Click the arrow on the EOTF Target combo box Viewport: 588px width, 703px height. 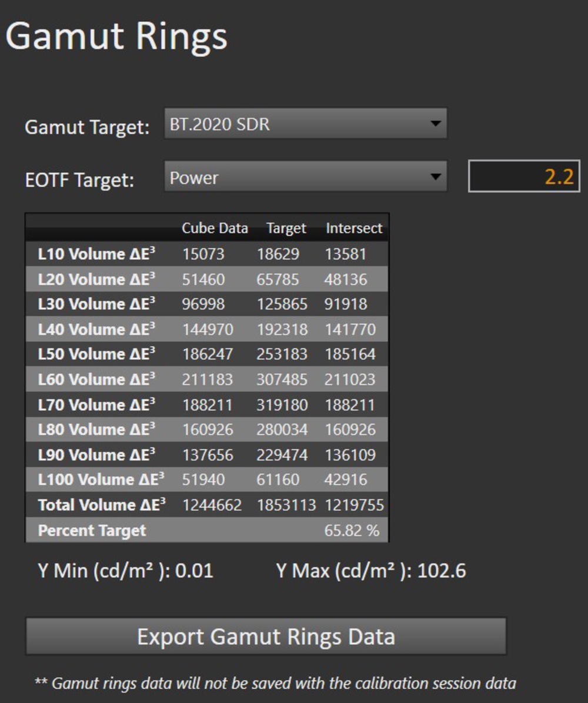tap(435, 178)
